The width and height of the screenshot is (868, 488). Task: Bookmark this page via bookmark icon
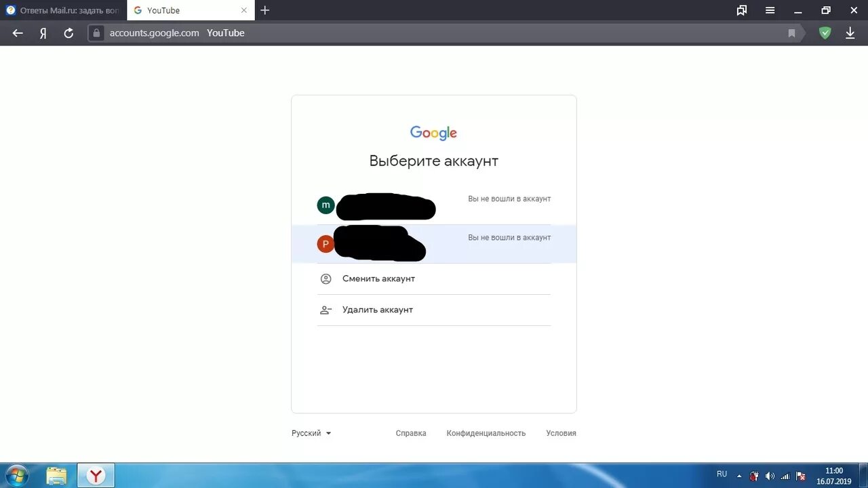pyautogui.click(x=791, y=33)
